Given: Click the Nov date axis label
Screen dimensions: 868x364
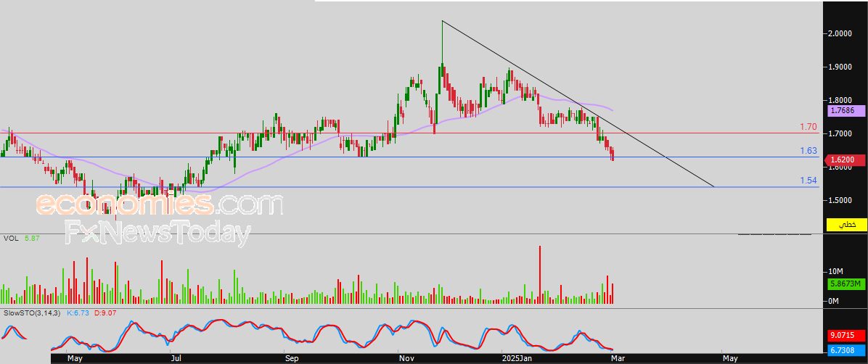Looking at the screenshot, I should pos(406,358).
